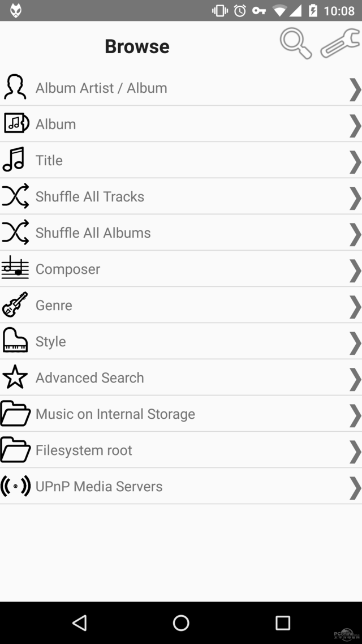The height and width of the screenshot is (644, 362).
Task: Start Shuffle All Albums
Action: point(181,232)
